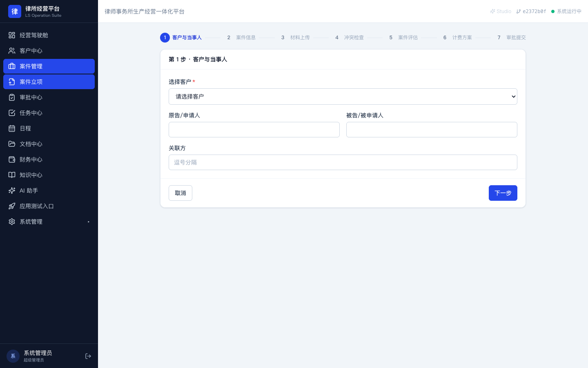Click the 下一步 button

coord(503,193)
